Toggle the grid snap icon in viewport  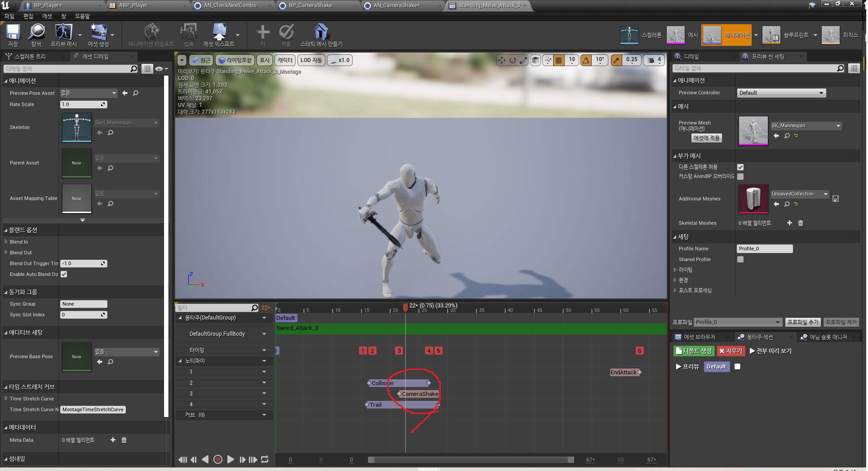tap(559, 60)
